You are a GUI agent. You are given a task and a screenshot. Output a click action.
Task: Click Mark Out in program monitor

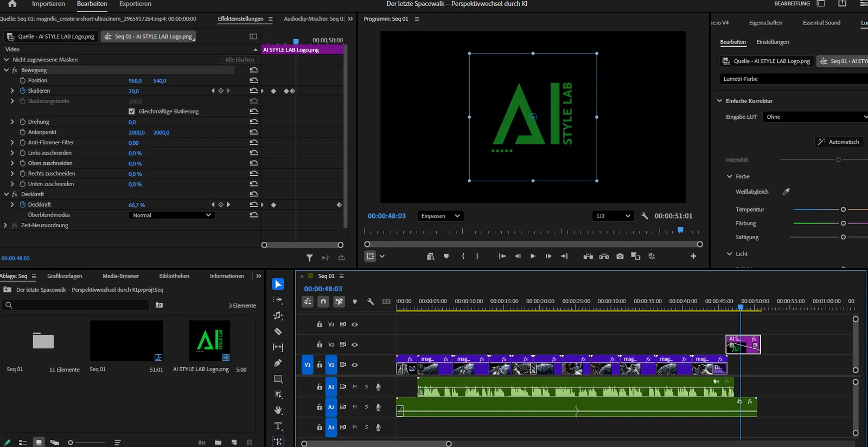pyautogui.click(x=477, y=256)
